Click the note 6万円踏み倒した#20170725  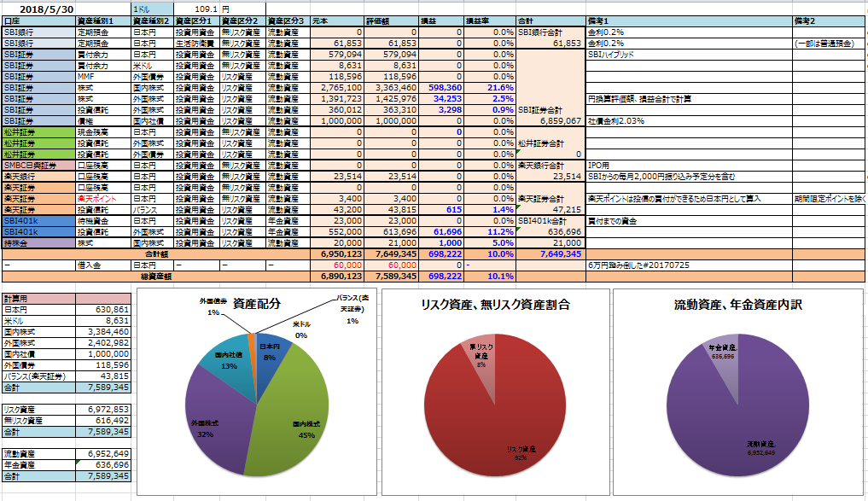pos(638,265)
